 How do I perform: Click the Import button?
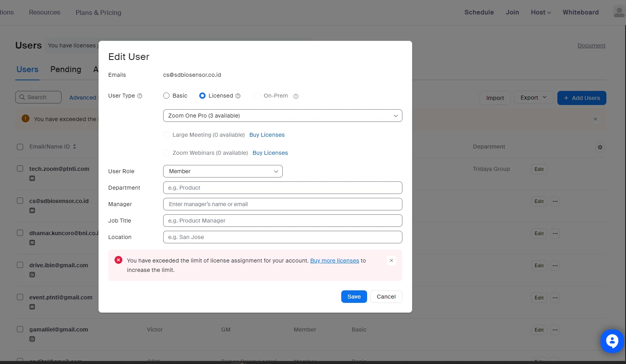495,98
